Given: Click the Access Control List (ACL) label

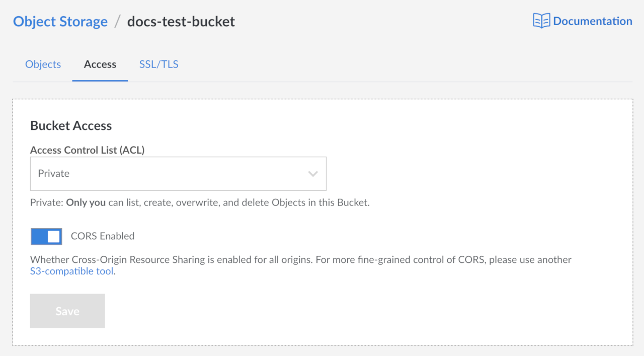Looking at the screenshot, I should (x=87, y=150).
